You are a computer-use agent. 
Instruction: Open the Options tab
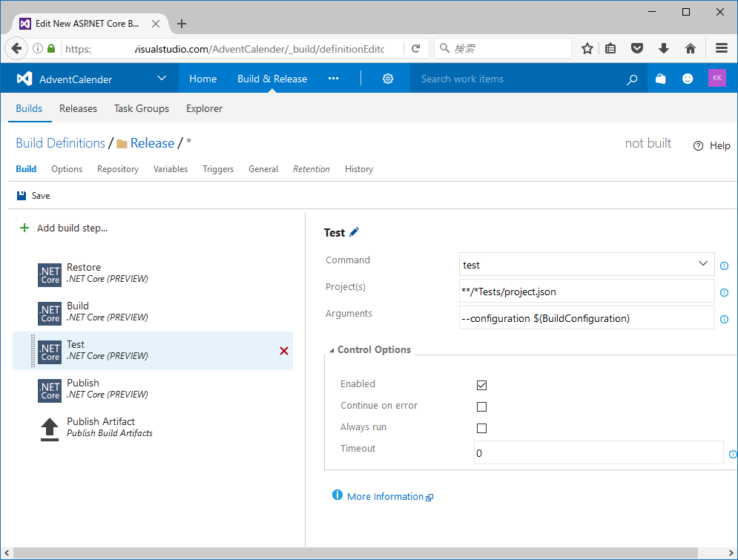(67, 169)
